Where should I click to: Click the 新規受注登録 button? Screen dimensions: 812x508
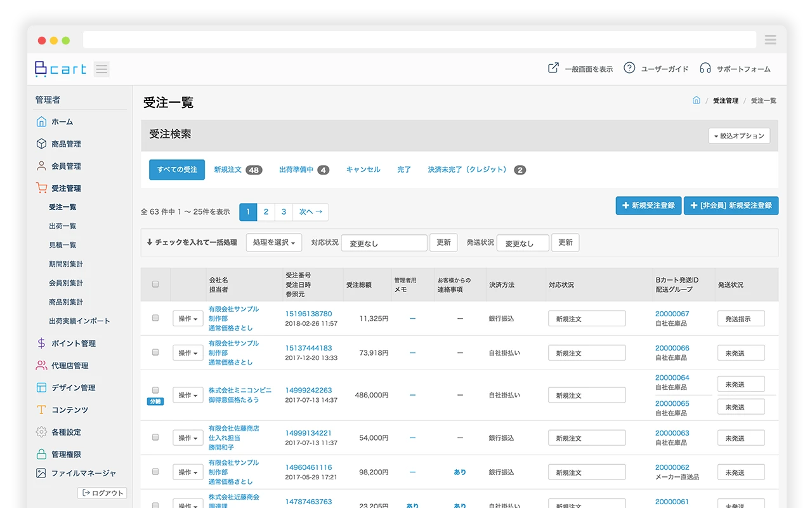click(x=649, y=206)
